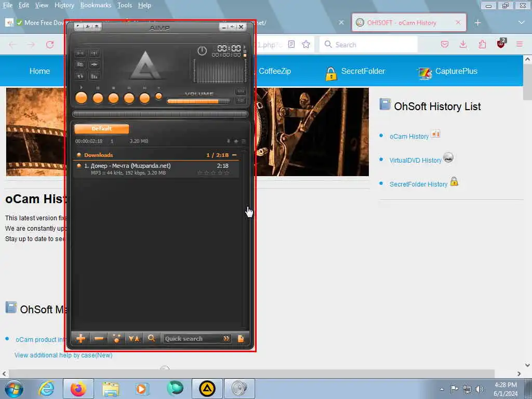Open AIMP equalizer bars button
The width and height of the screenshot is (532, 399).
pos(95,76)
